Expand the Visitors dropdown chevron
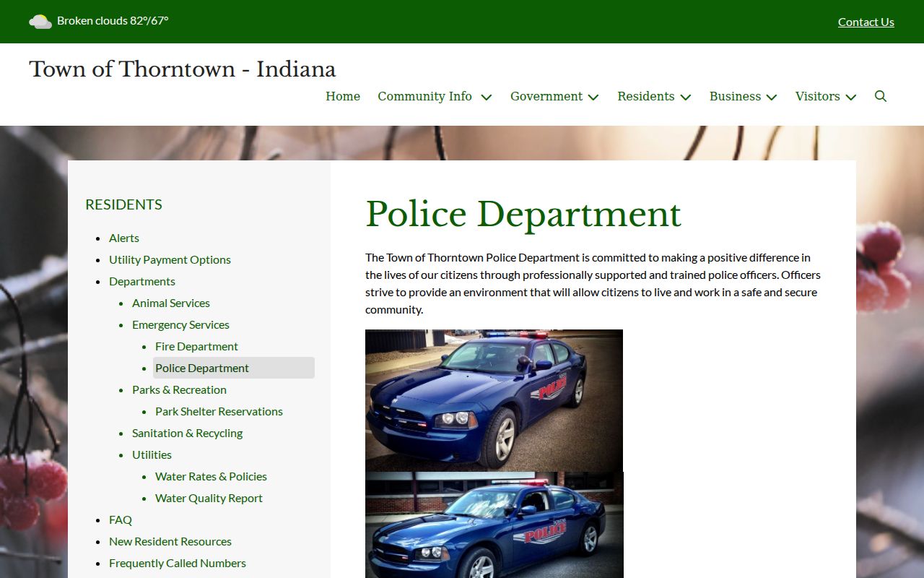Image resolution: width=924 pixels, height=578 pixels. (851, 97)
